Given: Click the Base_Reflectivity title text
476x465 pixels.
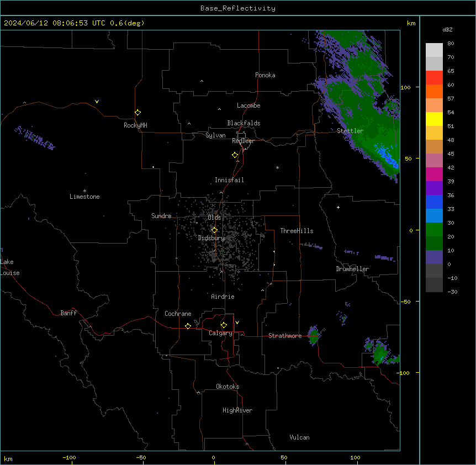Looking at the screenshot, I should [x=238, y=8].
